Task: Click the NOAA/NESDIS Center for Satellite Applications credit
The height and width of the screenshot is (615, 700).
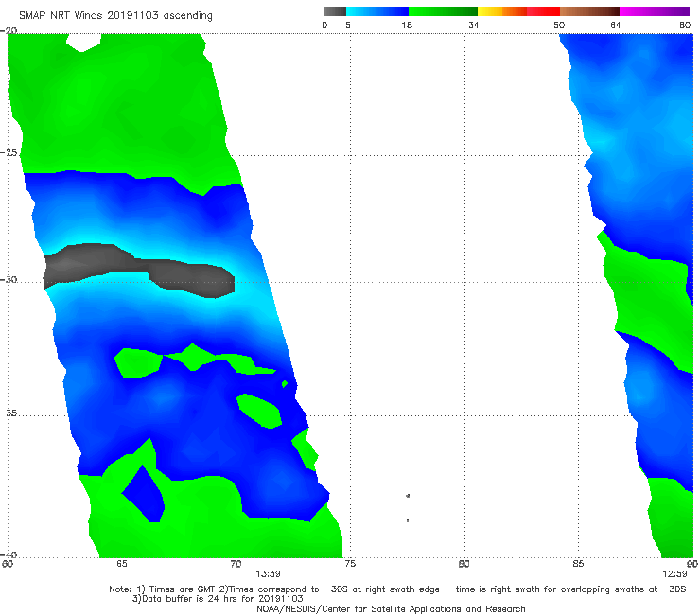Action: click(391, 609)
